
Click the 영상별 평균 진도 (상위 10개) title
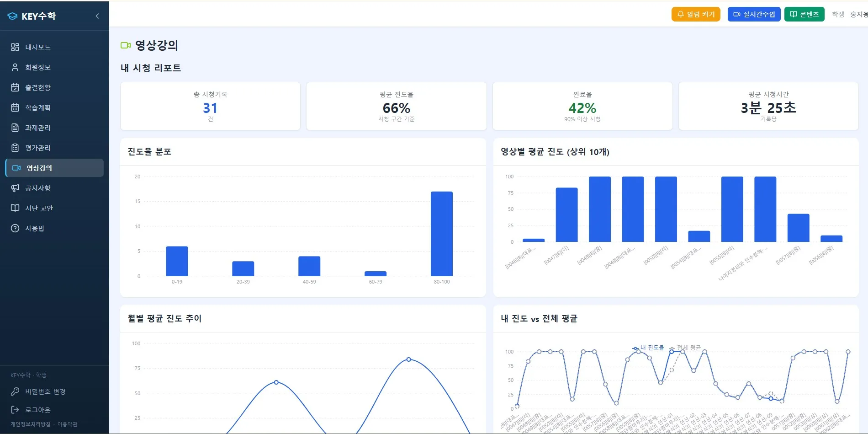pos(555,152)
